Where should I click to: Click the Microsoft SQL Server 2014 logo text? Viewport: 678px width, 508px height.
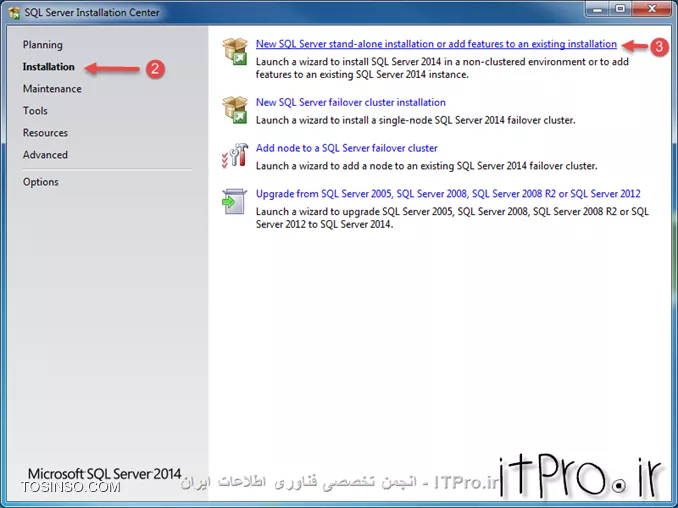point(104,474)
